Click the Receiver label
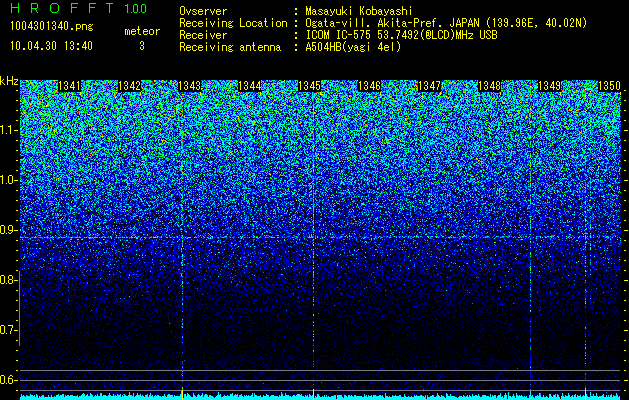The image size is (629, 400). (x=203, y=35)
